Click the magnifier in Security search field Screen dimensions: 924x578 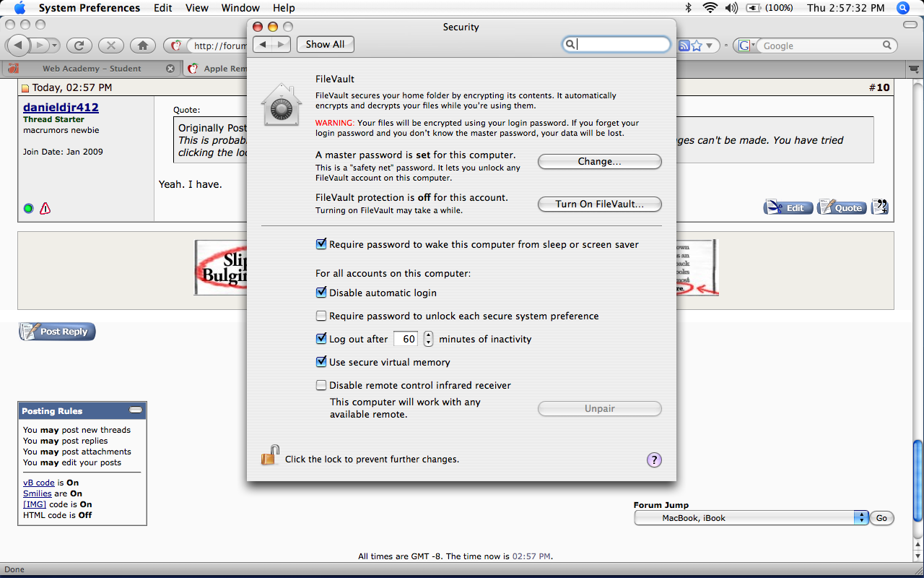[570, 45]
